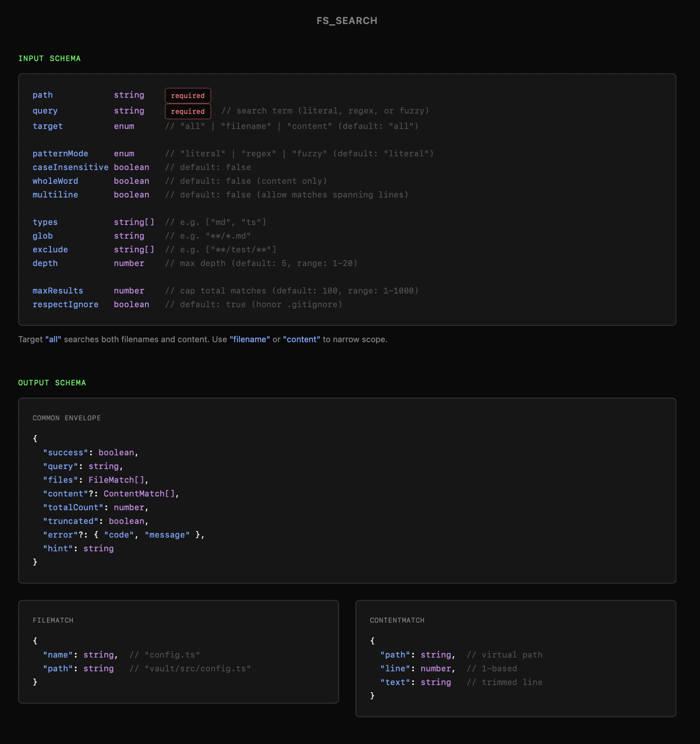This screenshot has height=744, width=700.
Task: Click the depth parameter name
Action: coord(45,263)
